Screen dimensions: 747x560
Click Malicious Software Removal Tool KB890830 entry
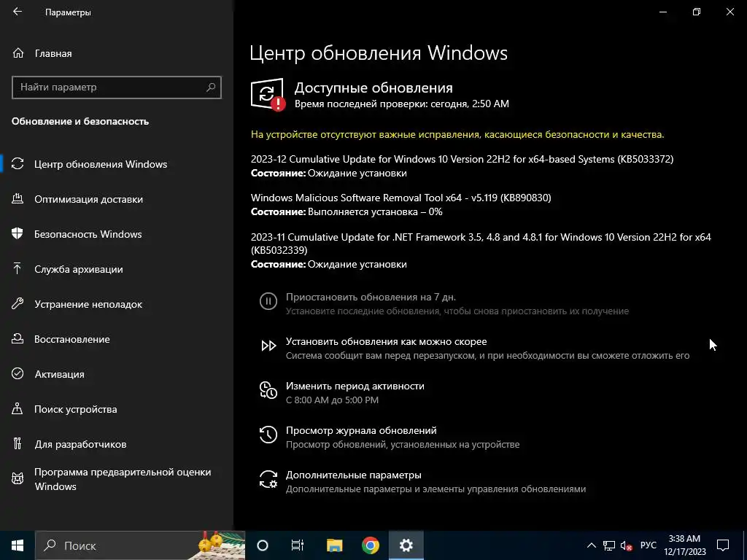pyautogui.click(x=400, y=198)
